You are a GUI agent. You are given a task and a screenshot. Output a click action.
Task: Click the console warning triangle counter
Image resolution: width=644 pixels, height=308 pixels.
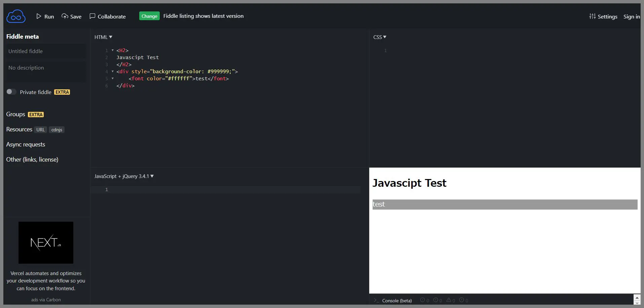(449, 300)
